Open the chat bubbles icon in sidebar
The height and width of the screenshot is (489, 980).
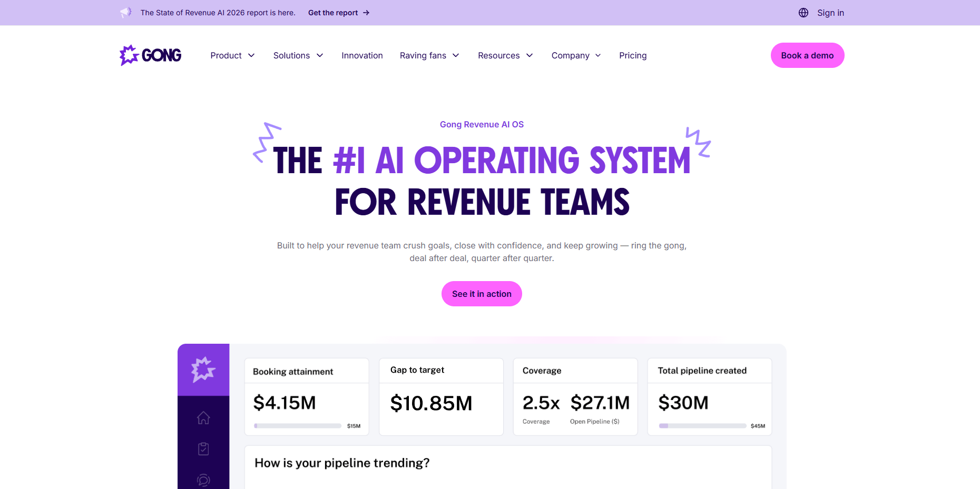point(203,480)
